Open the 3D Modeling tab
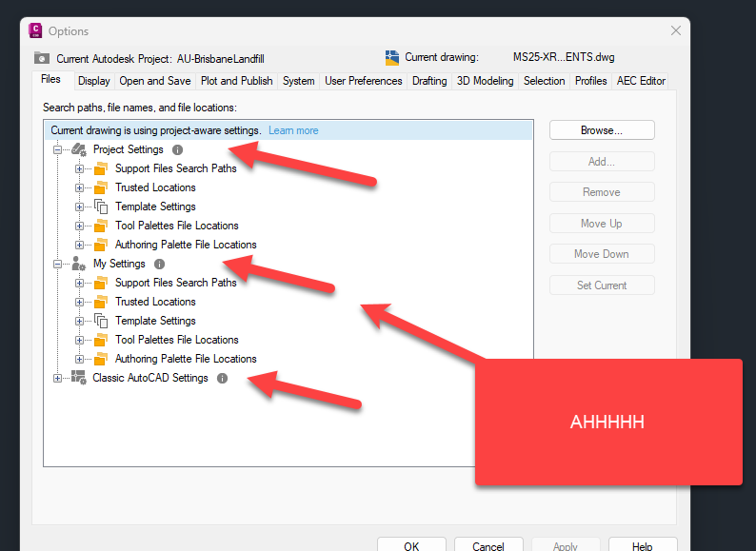This screenshot has height=551, width=756. (x=485, y=81)
